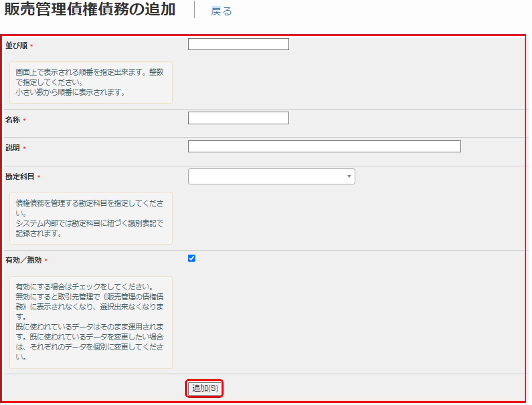Screen dimensions: 532x405
Task: Select the 有効／無効 label text
Action: [23, 260]
